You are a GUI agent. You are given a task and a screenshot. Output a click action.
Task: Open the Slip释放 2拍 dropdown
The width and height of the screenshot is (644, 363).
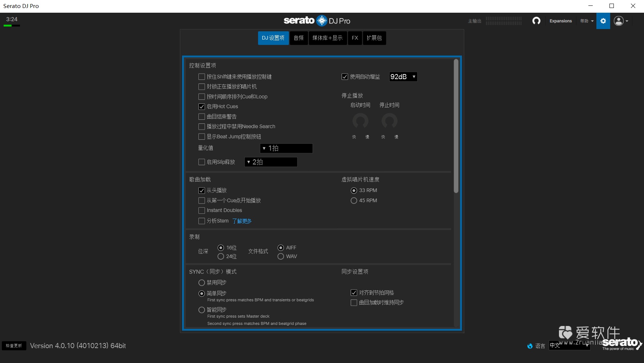pyautogui.click(x=271, y=162)
